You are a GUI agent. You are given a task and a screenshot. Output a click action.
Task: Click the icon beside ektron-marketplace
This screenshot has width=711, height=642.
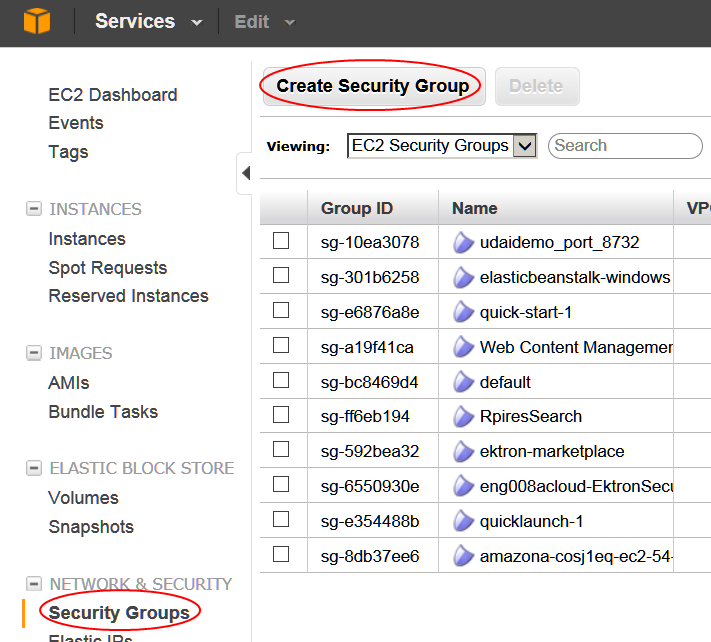(x=463, y=451)
